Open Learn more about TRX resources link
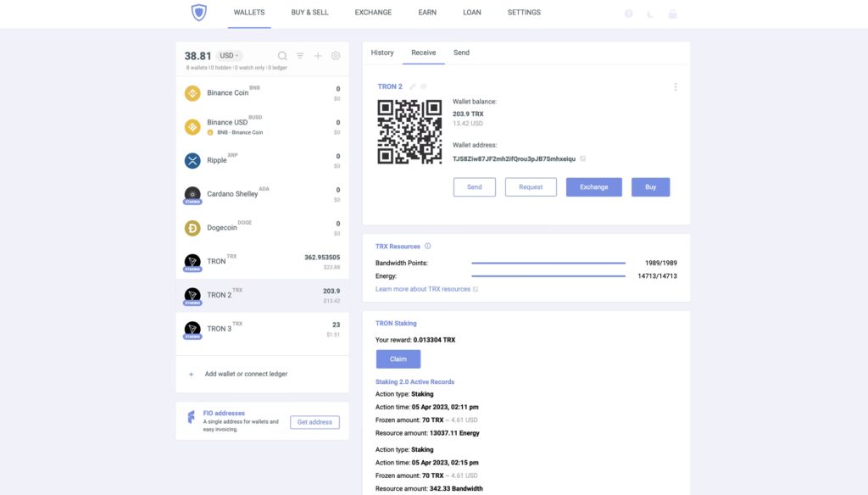The width and height of the screenshot is (868, 495). point(423,289)
